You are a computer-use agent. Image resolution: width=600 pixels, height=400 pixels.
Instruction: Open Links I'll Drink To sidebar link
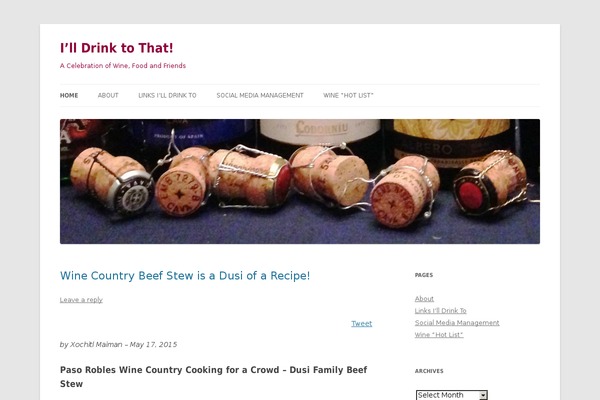tap(440, 310)
